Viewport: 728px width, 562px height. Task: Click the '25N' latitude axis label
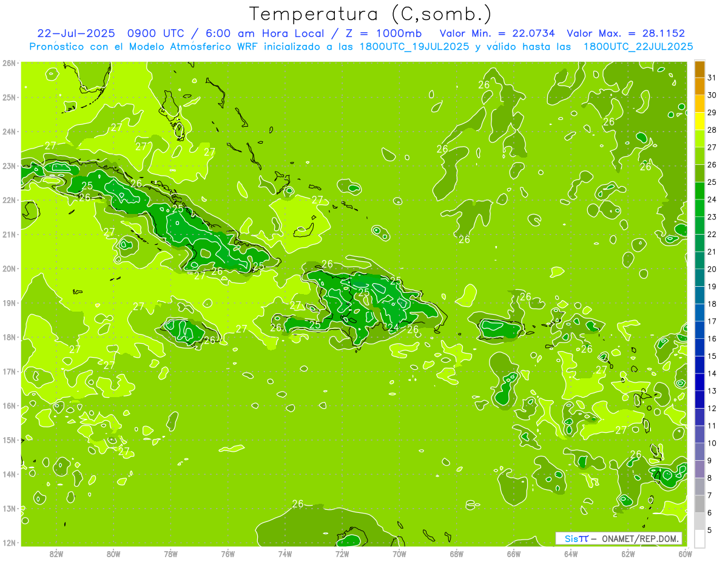pyautogui.click(x=8, y=97)
